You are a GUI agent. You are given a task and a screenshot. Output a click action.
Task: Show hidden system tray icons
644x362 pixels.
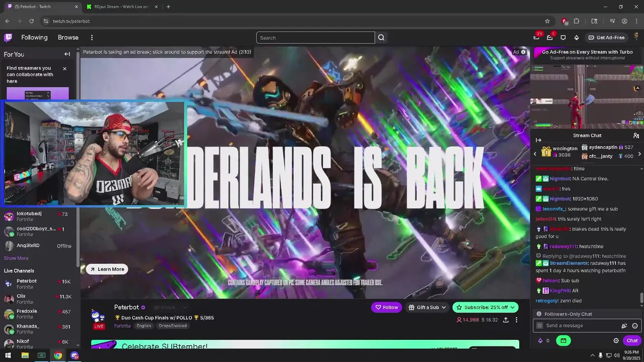(x=592, y=355)
